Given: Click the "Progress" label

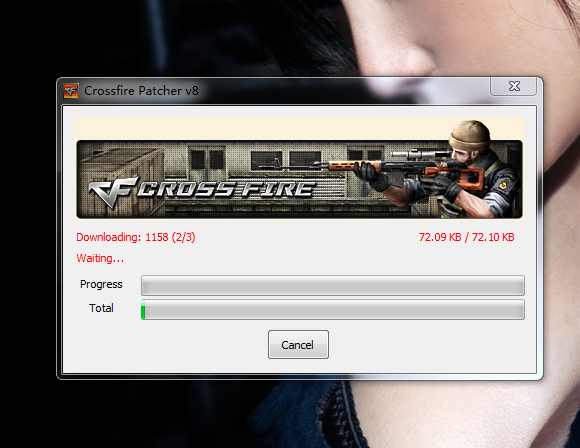Looking at the screenshot, I should 101,284.
